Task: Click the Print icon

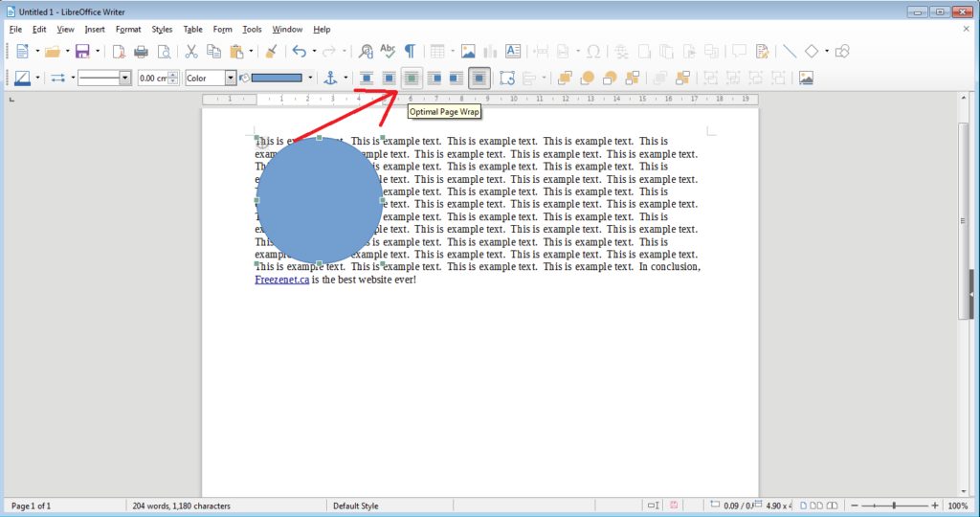Action: click(x=142, y=52)
